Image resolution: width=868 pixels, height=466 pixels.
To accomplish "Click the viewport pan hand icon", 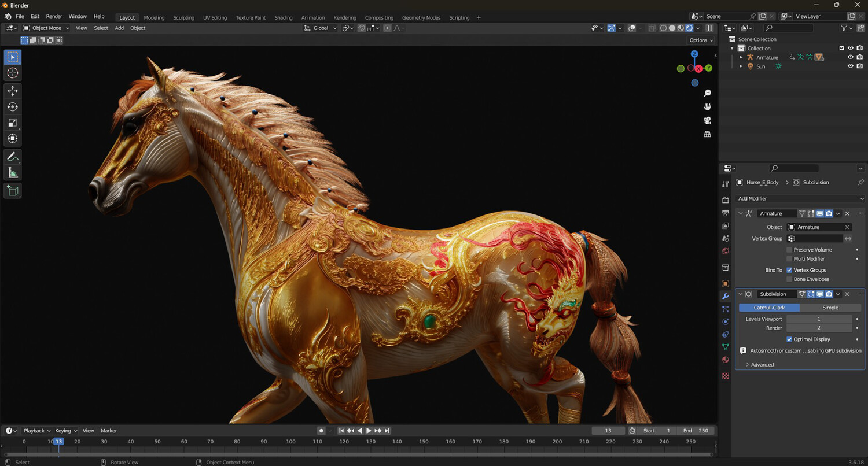I will point(707,107).
